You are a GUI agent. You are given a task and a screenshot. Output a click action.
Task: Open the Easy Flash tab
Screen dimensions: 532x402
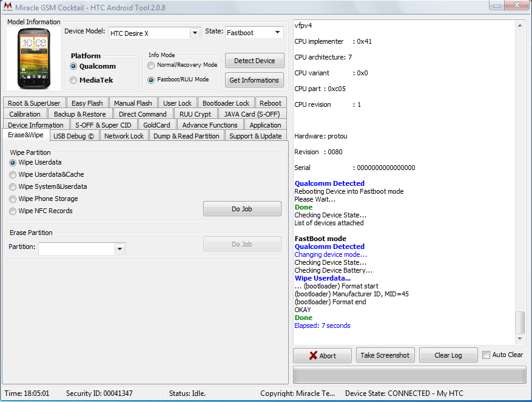(87, 103)
